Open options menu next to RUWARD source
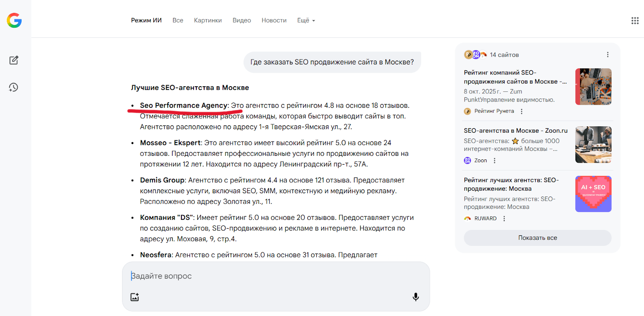This screenshot has width=644, height=316. click(504, 219)
